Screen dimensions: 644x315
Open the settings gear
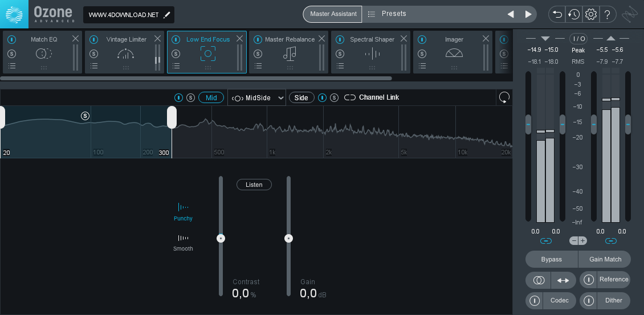(x=590, y=14)
